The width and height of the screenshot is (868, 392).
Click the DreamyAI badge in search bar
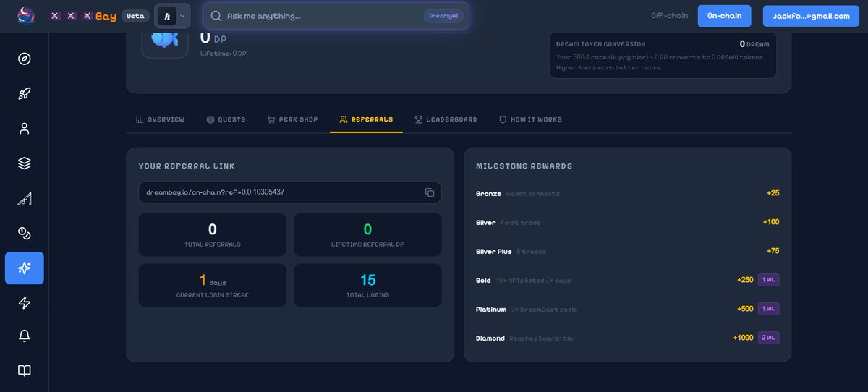443,16
